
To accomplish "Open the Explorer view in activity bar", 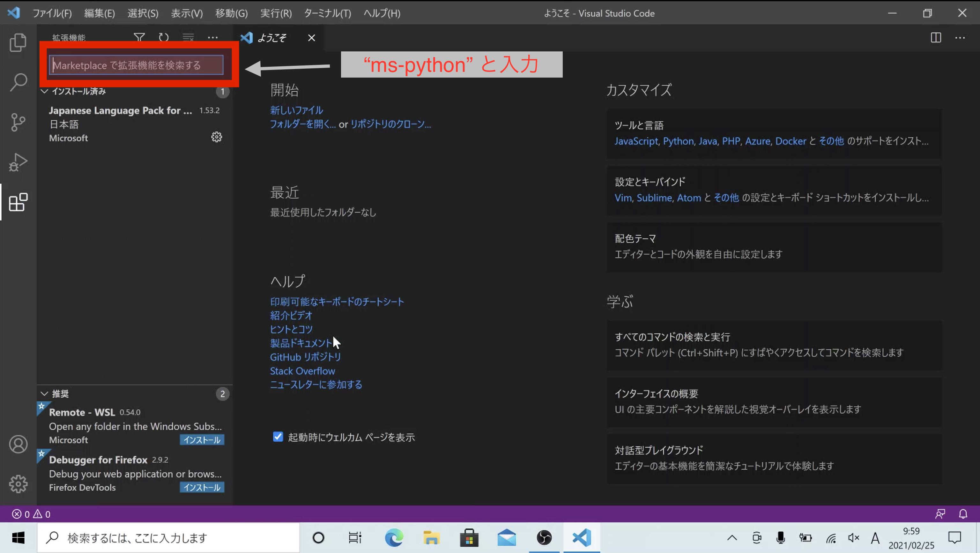I will tap(18, 42).
